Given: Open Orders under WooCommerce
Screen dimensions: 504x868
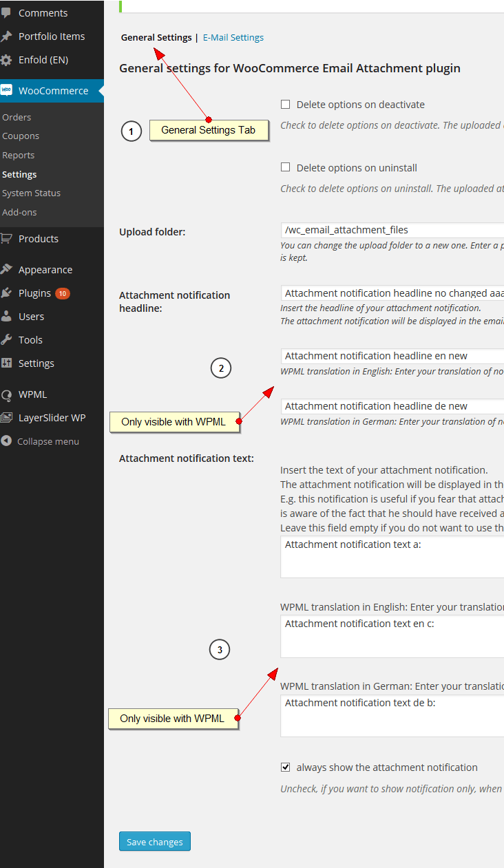Looking at the screenshot, I should pos(17,117).
